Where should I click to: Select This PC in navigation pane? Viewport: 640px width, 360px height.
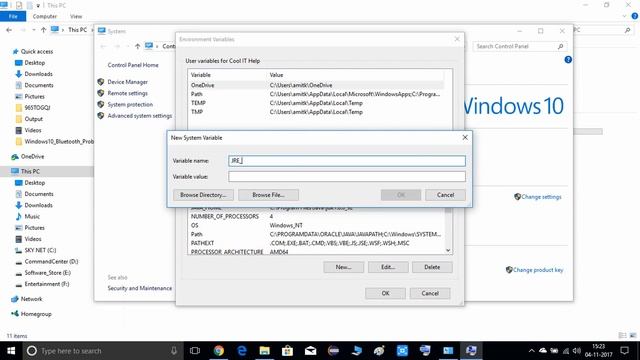[30, 171]
